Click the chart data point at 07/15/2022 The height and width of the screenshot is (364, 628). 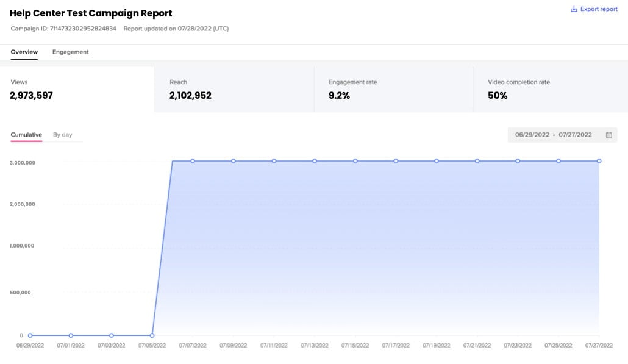tap(355, 161)
